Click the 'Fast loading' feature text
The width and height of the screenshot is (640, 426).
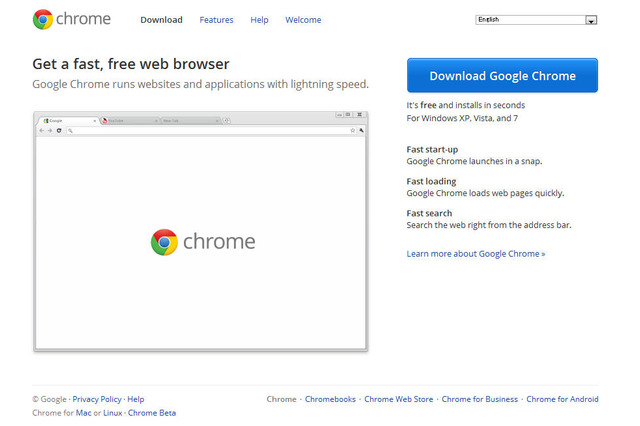click(x=431, y=181)
